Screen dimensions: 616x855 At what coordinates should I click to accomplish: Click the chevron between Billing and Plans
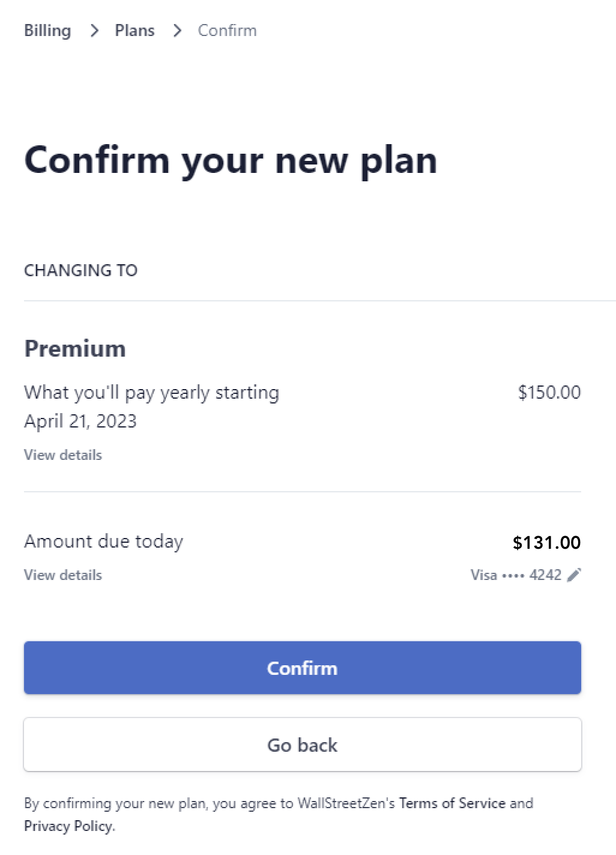click(x=94, y=31)
